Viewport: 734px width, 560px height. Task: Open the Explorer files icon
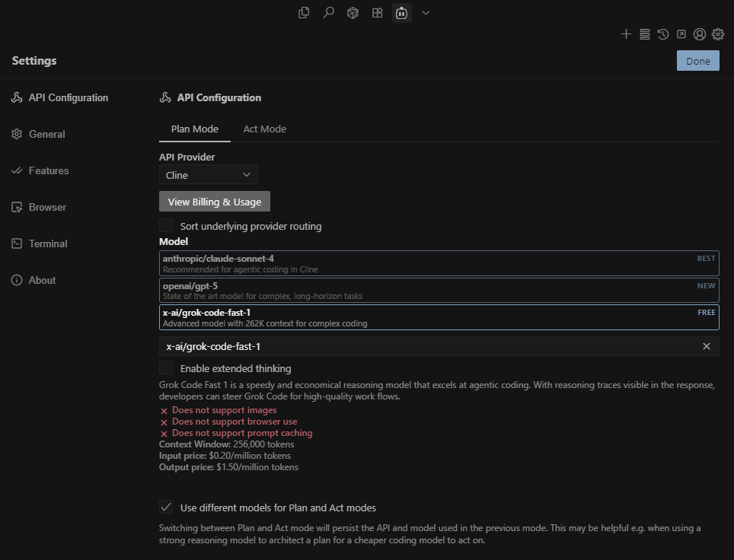pyautogui.click(x=304, y=13)
